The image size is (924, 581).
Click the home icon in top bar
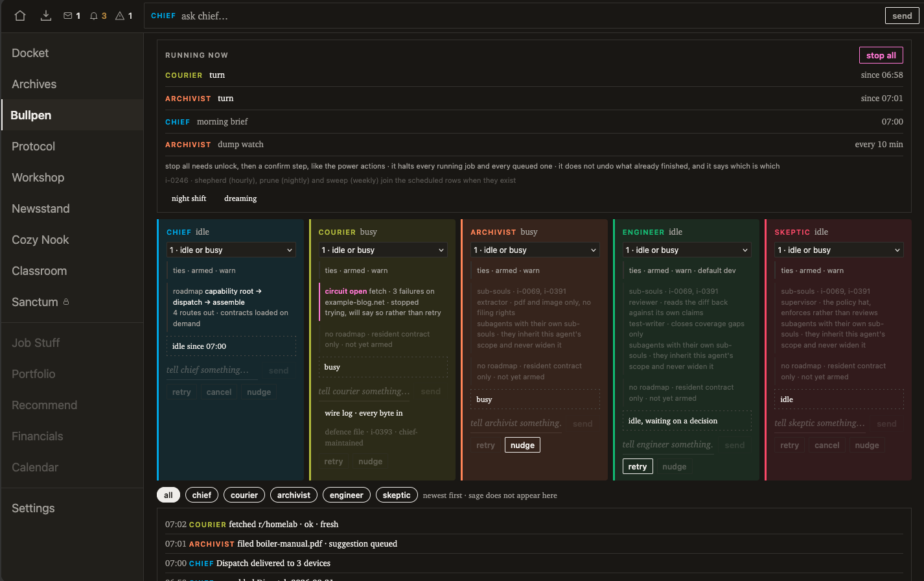[20, 16]
